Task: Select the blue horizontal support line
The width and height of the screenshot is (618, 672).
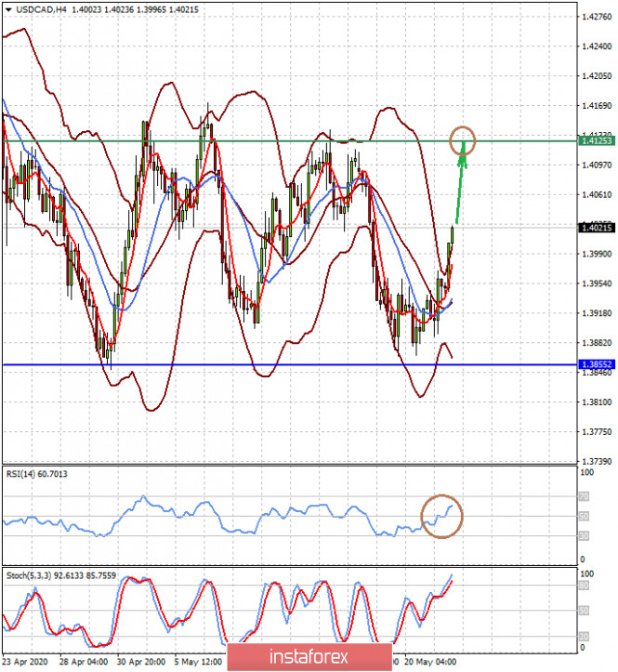Action: tap(290, 364)
